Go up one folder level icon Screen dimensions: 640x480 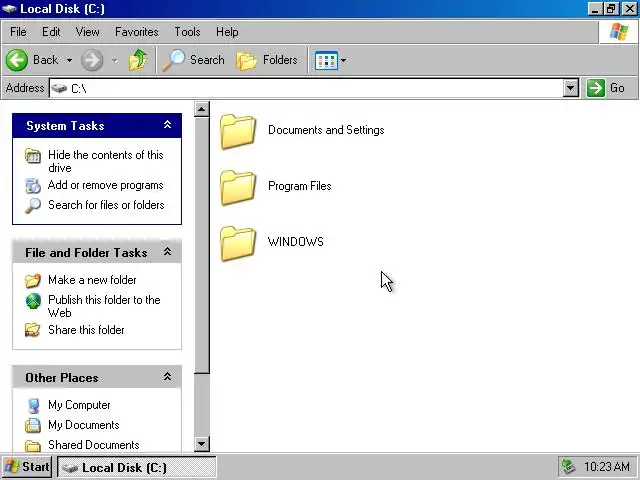tap(138, 60)
